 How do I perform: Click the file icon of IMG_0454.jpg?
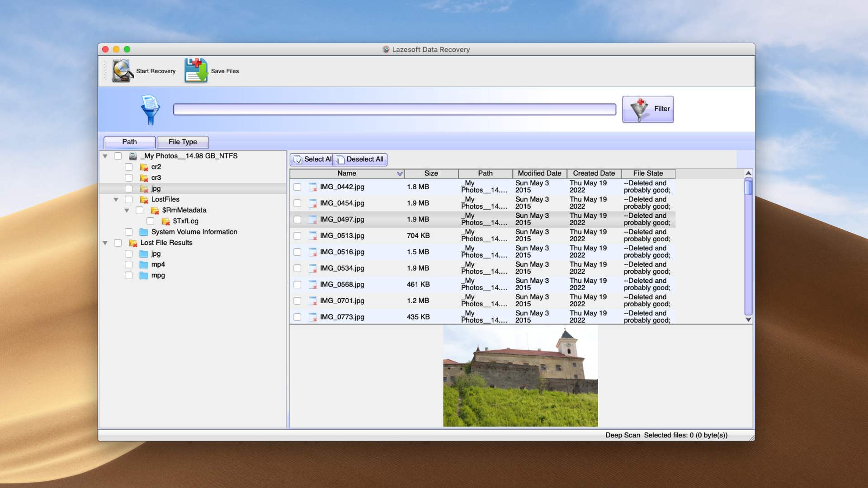point(312,203)
